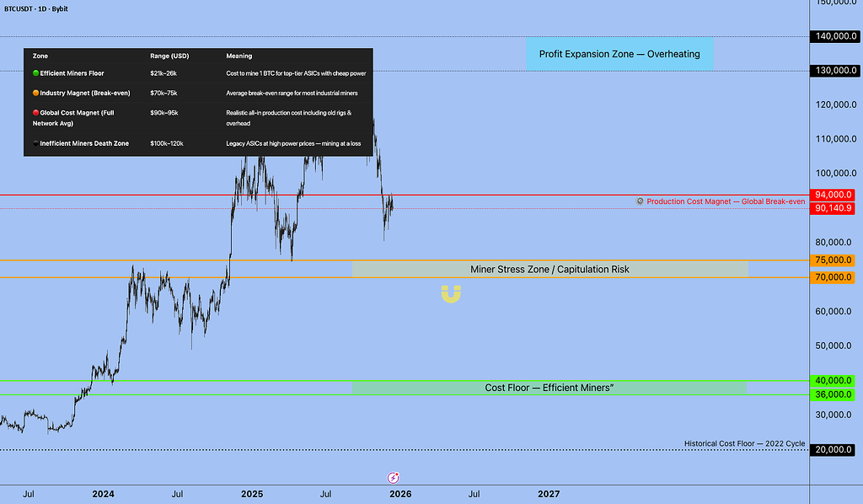Click the yellow magnet icon below the stress zone

(x=451, y=294)
